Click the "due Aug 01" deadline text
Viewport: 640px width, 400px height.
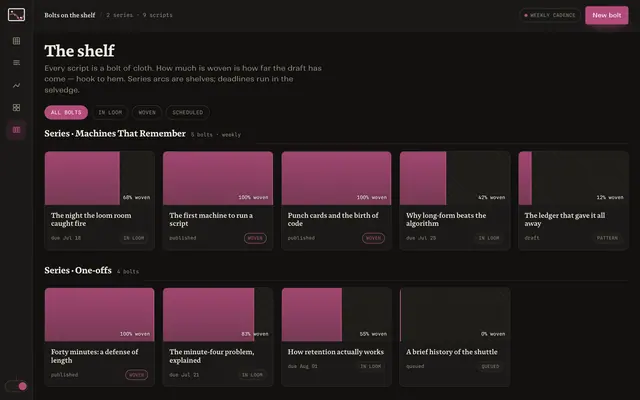point(302,367)
